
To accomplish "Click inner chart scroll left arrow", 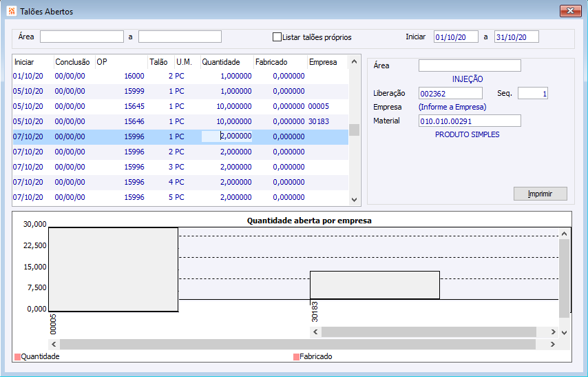I will click(x=316, y=332).
